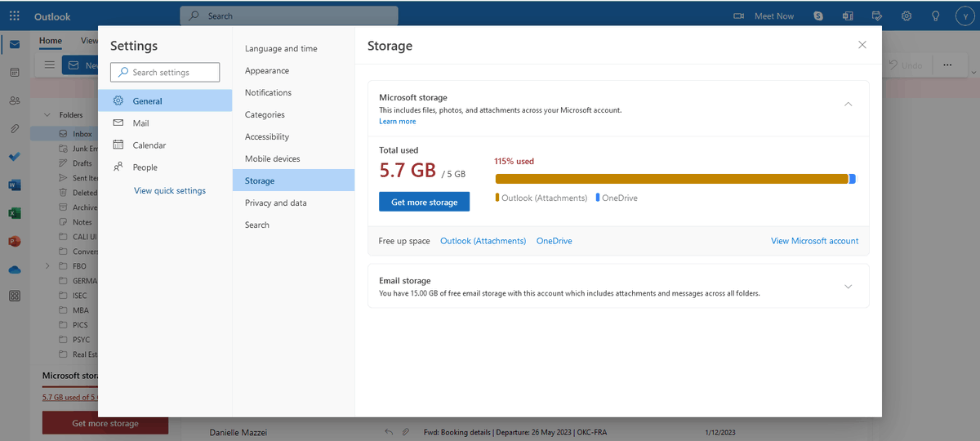Viewport: 980px width, 441px height.
Task: Click the Outlook (Attachments) legend swatch
Action: pos(497,198)
